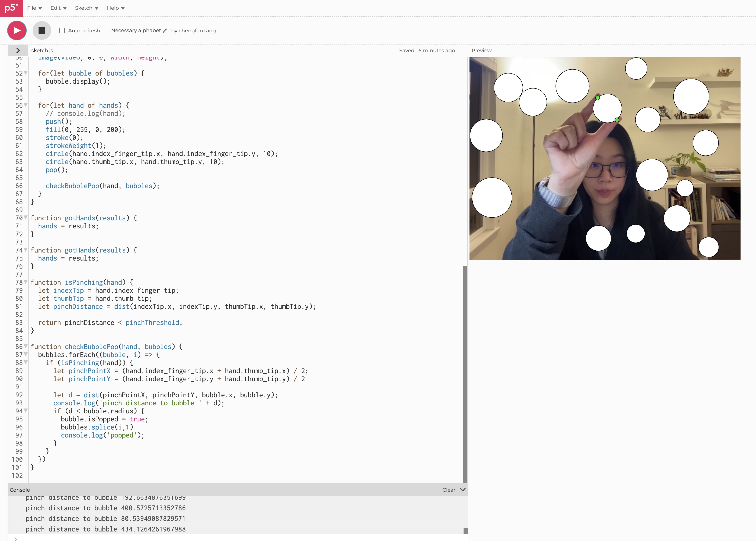Click console line ending 80.53949087829571
The height and width of the screenshot is (541, 756).
(106, 519)
